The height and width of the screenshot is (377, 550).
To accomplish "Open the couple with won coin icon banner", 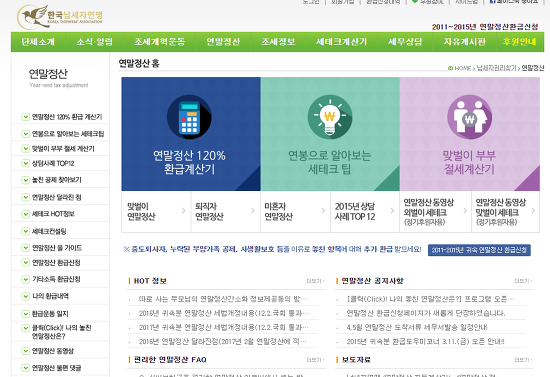I will 470,134.
